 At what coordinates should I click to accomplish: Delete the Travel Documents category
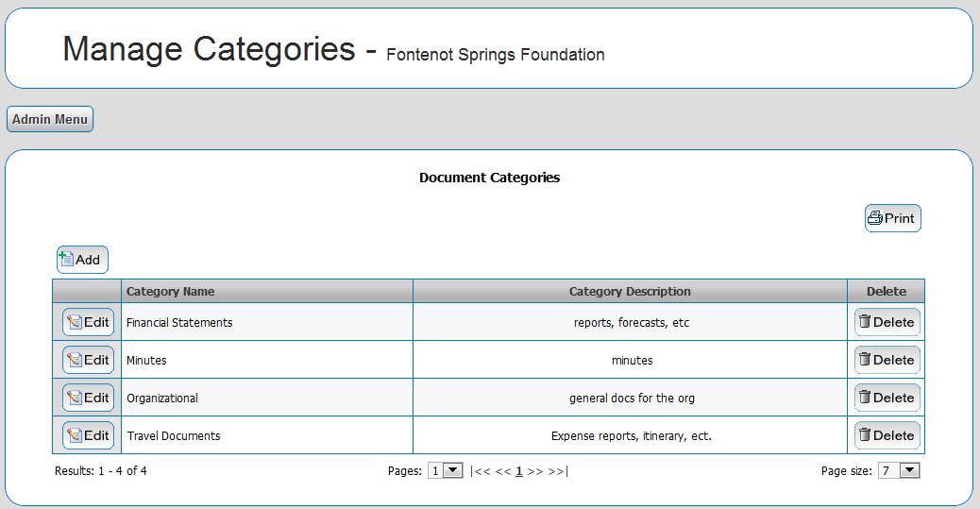point(887,435)
